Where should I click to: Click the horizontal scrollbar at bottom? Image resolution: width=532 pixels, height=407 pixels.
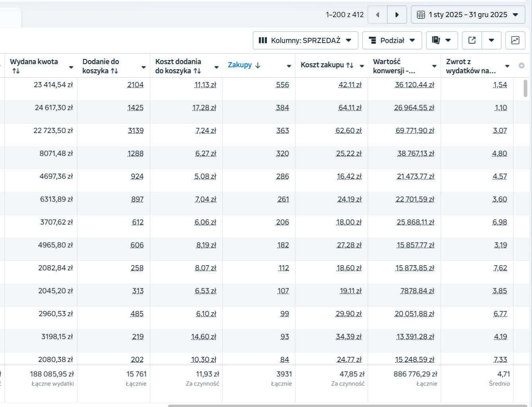347,405
